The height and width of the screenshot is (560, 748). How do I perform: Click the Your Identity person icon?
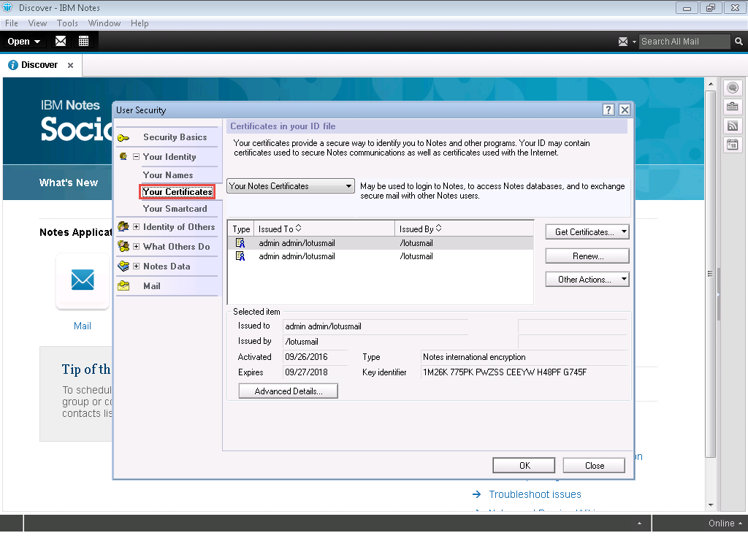pos(123,156)
